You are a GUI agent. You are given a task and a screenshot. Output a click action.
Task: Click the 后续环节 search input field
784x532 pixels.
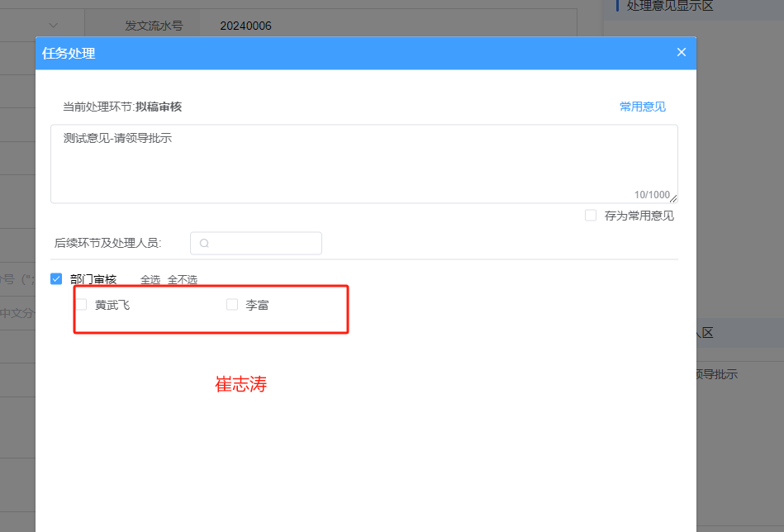[x=256, y=243]
